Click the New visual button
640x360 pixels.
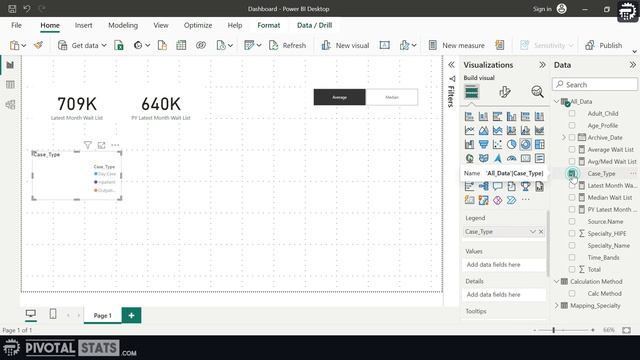[345, 45]
